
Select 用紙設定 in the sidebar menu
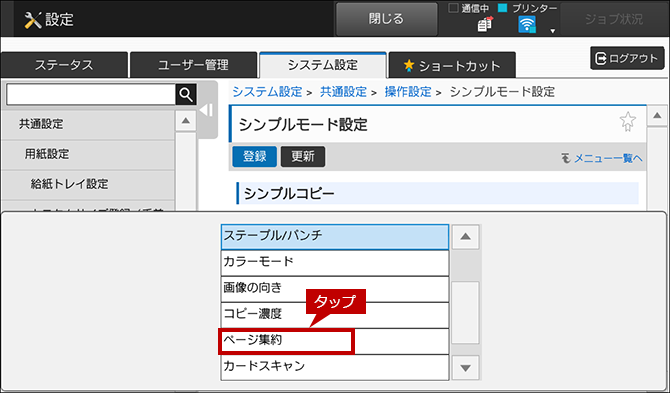88,154
